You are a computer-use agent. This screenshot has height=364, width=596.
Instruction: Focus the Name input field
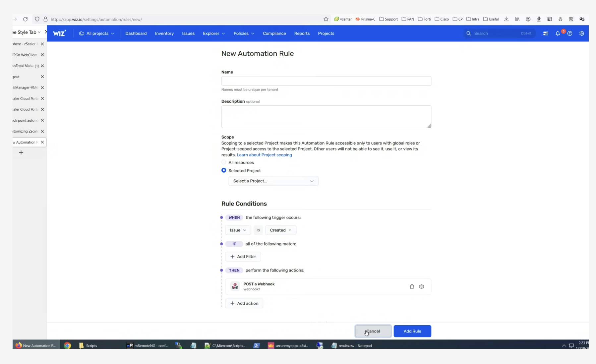pyautogui.click(x=326, y=81)
